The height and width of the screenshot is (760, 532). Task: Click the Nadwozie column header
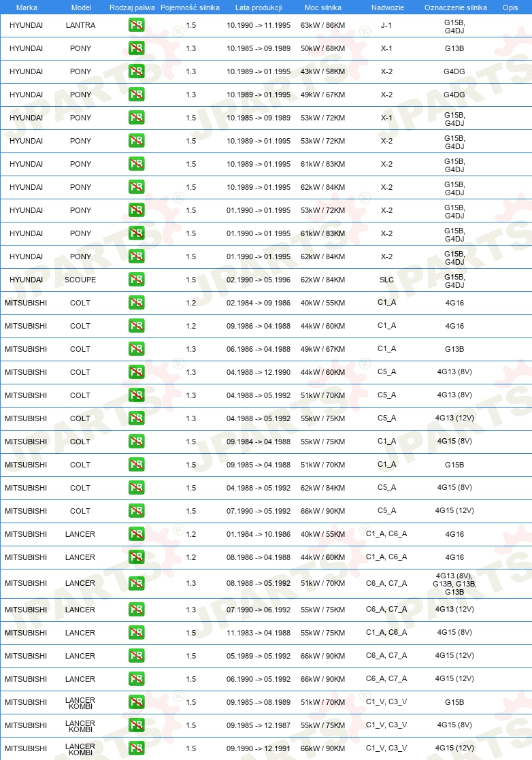click(x=387, y=7)
